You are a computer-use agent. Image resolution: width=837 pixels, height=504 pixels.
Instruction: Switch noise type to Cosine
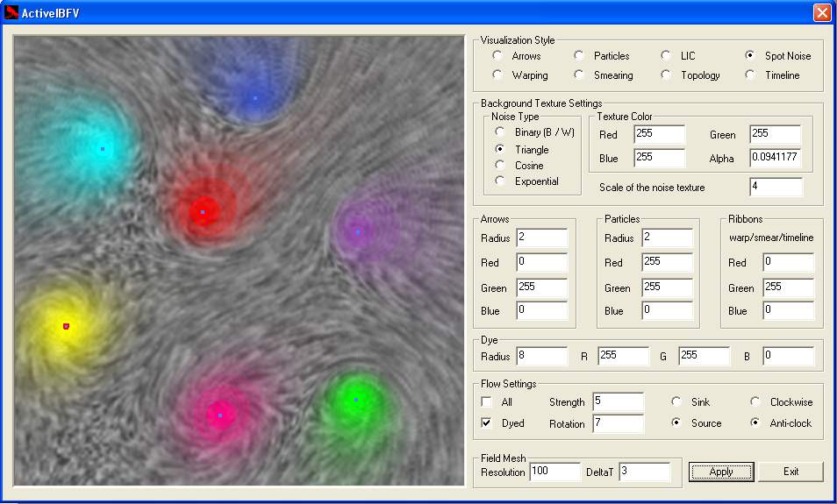tap(501, 166)
